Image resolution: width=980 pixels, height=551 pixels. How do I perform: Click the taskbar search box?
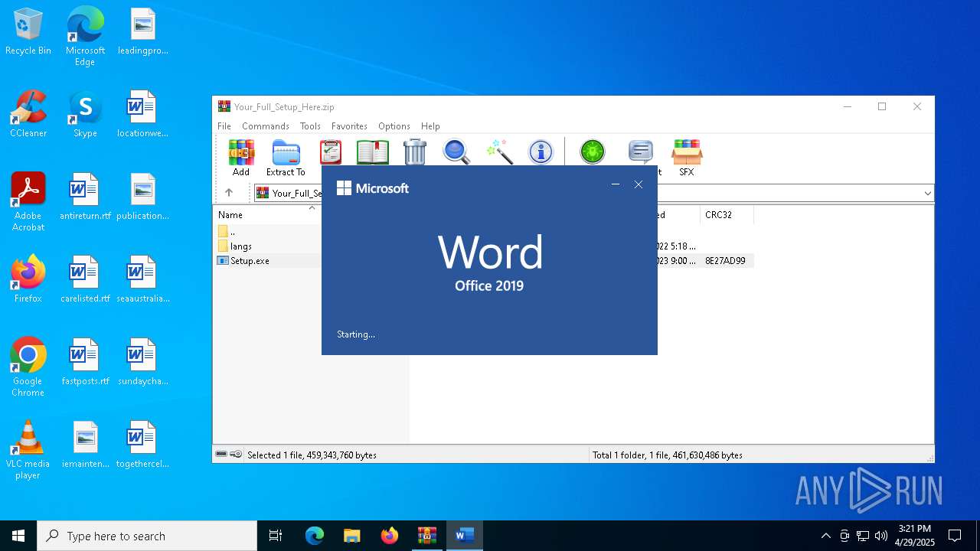click(147, 536)
